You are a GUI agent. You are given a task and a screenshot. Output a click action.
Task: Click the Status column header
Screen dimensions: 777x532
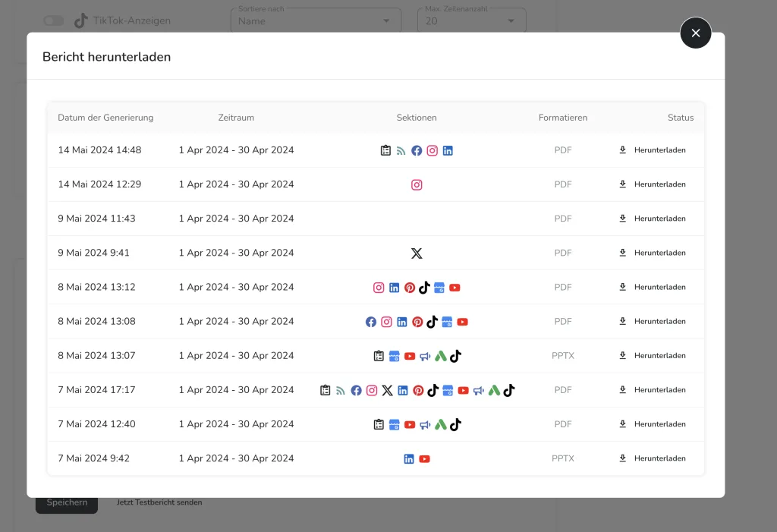coord(681,118)
